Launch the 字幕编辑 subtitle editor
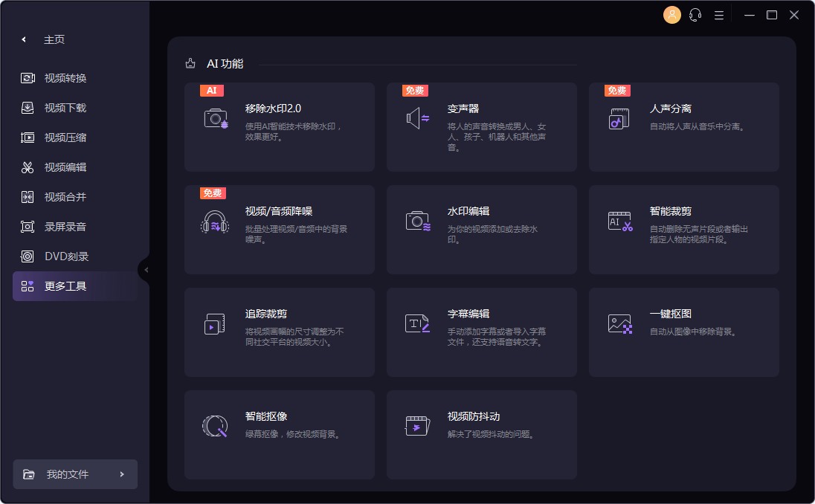 tap(481, 332)
